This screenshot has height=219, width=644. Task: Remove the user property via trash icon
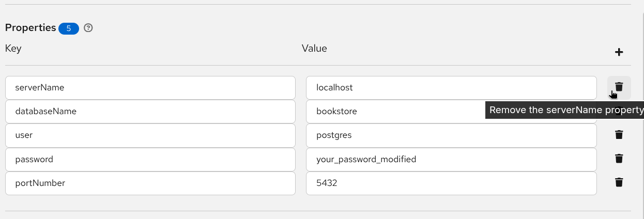tap(619, 135)
